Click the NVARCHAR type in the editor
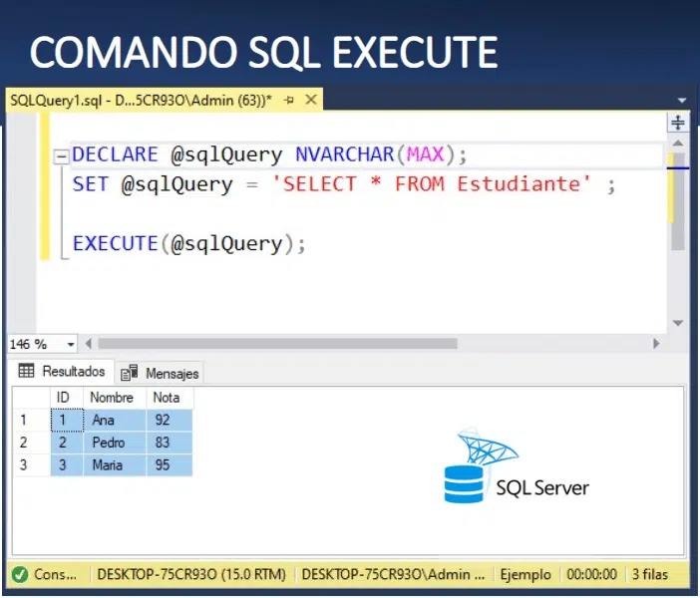Screen dimensions: 700x598 (x=345, y=154)
